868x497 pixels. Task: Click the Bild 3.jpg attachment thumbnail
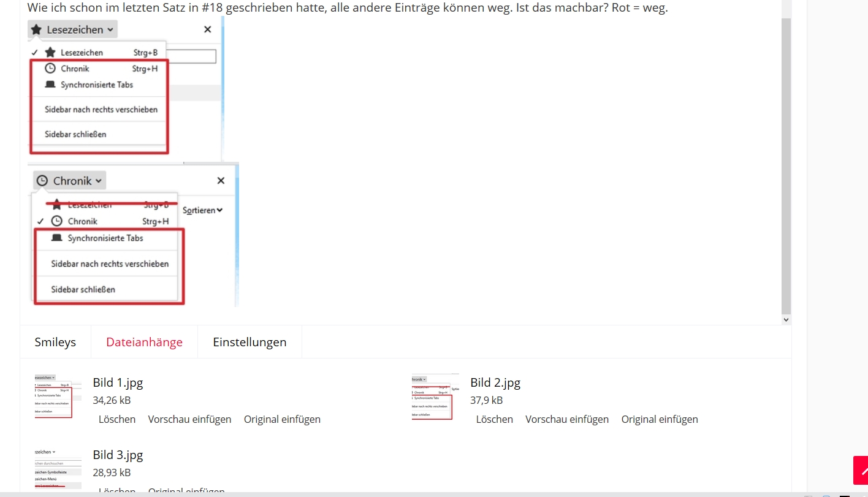58,469
